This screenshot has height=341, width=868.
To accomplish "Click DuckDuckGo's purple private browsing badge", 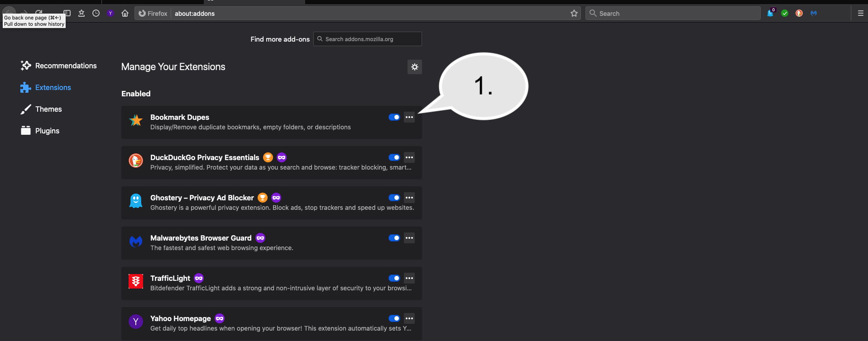I will (282, 157).
